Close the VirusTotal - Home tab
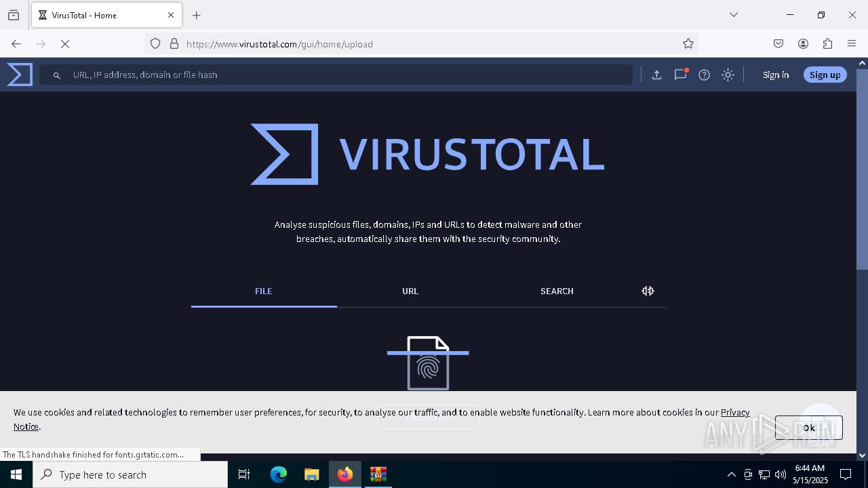Image resolution: width=868 pixels, height=488 pixels. 171,15
